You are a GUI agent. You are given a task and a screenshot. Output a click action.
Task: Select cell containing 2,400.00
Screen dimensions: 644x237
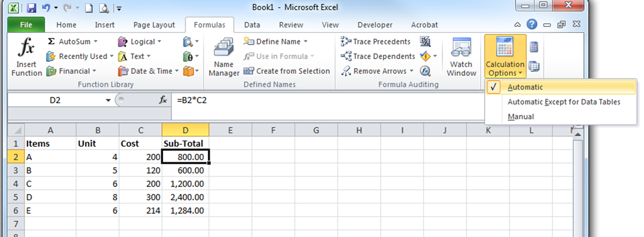(185, 197)
